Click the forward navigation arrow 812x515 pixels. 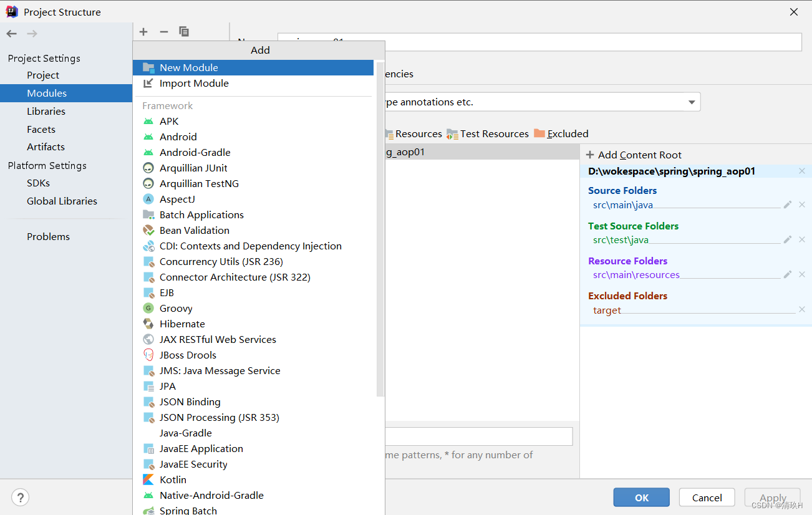pyautogui.click(x=32, y=34)
